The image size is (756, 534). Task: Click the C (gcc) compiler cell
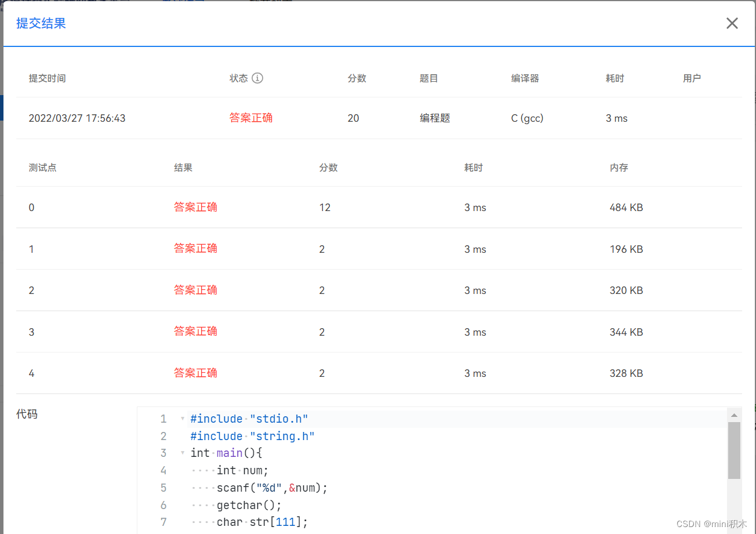pos(527,118)
